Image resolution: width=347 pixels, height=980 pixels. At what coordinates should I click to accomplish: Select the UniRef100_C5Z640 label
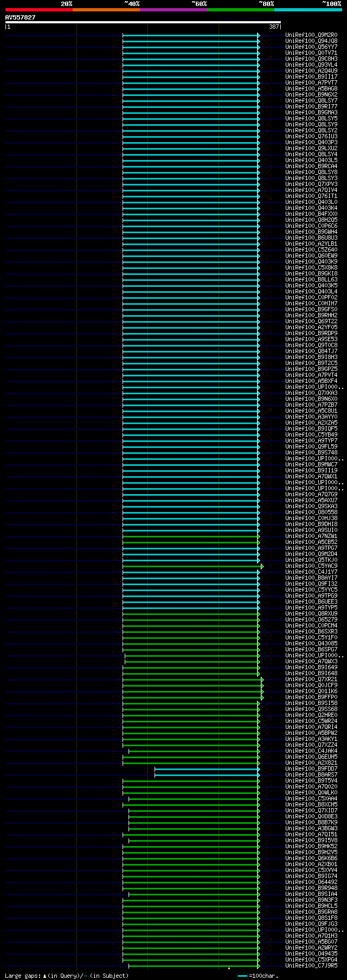pyautogui.click(x=311, y=250)
